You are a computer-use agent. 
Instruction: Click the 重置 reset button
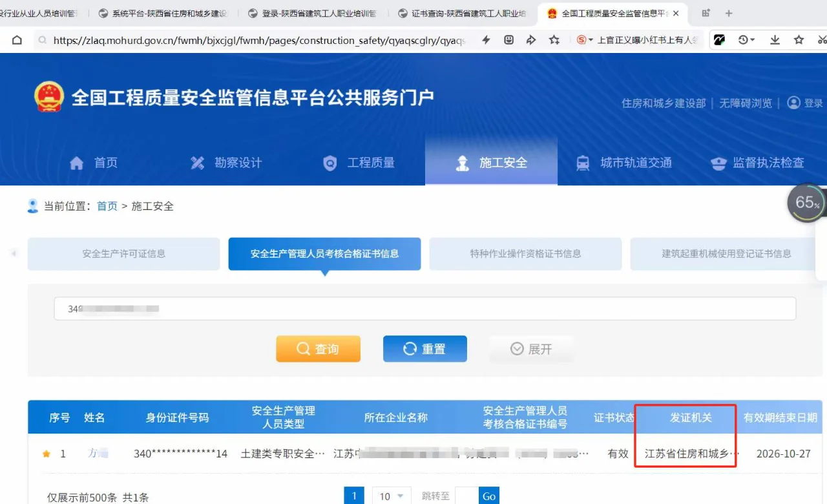424,348
